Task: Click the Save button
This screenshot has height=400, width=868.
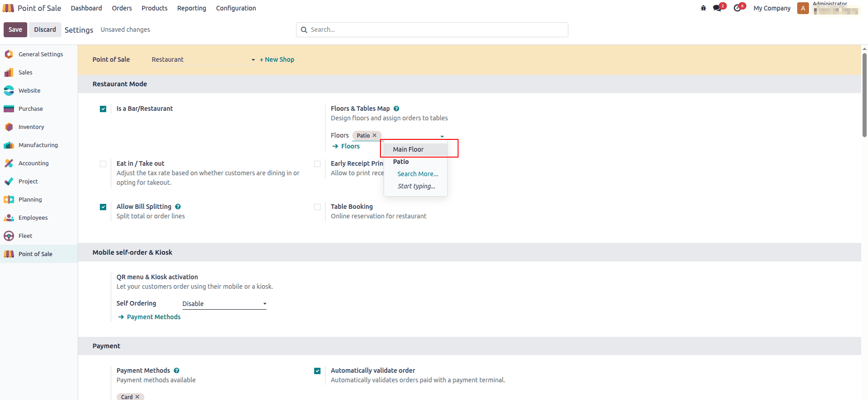Action: pos(15,30)
